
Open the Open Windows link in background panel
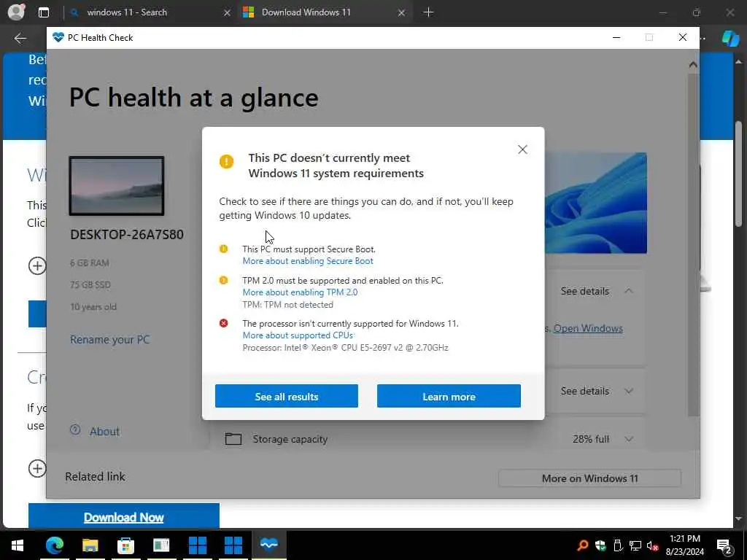point(588,328)
